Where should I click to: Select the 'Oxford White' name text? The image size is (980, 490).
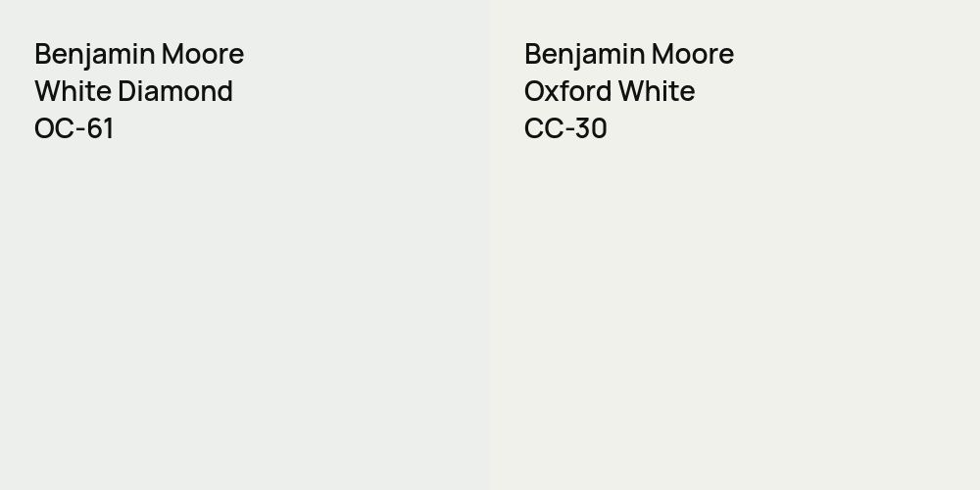point(610,91)
